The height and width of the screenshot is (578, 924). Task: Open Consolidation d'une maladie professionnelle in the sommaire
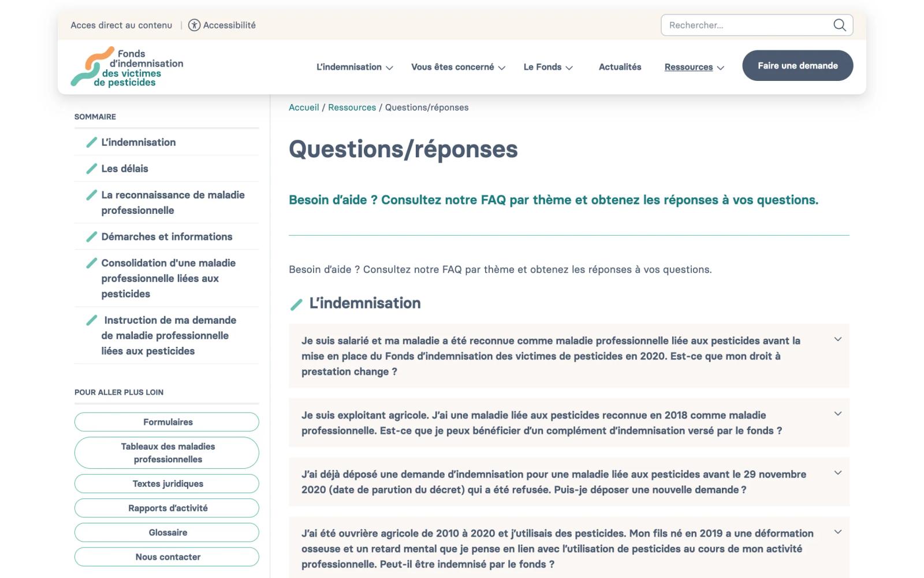pyautogui.click(x=168, y=278)
